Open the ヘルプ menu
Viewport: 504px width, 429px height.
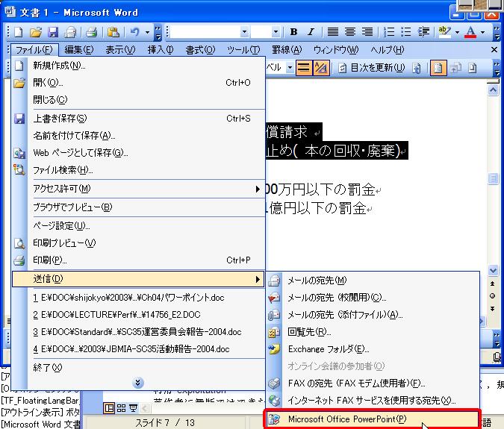pos(388,50)
